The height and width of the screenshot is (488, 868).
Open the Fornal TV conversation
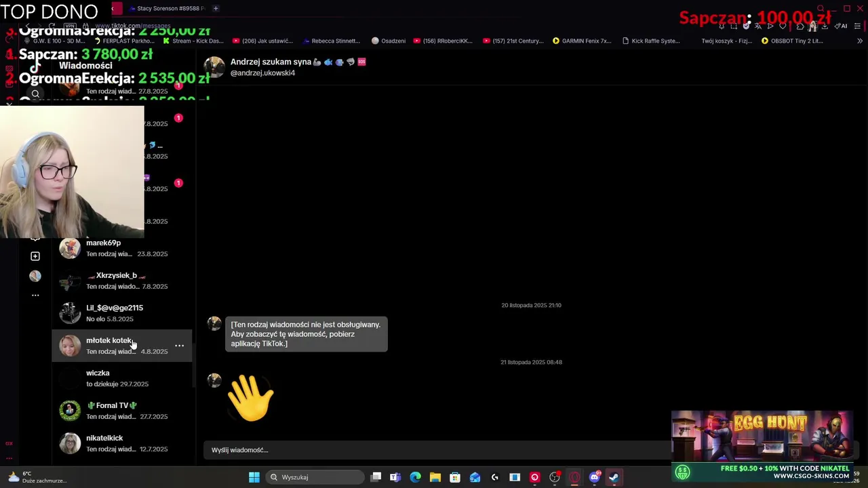122,411
